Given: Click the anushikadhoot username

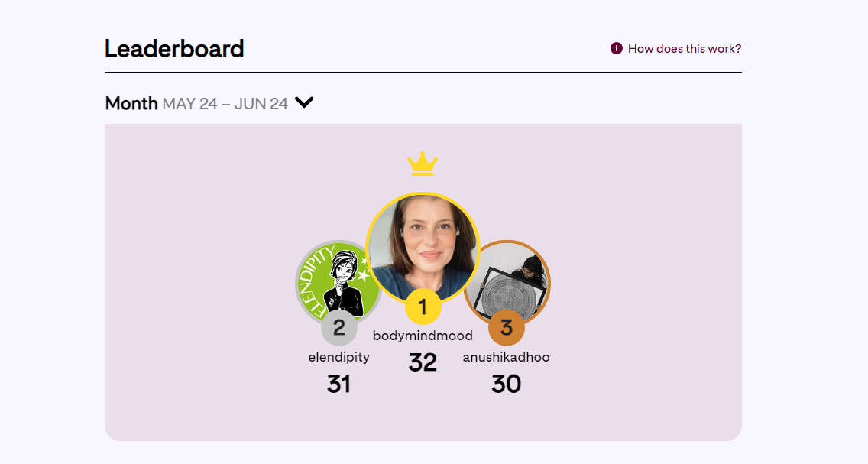Looking at the screenshot, I should click(x=506, y=357).
